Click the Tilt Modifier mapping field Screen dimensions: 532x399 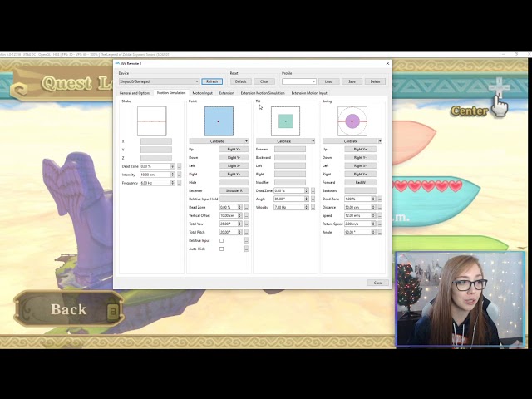point(290,183)
